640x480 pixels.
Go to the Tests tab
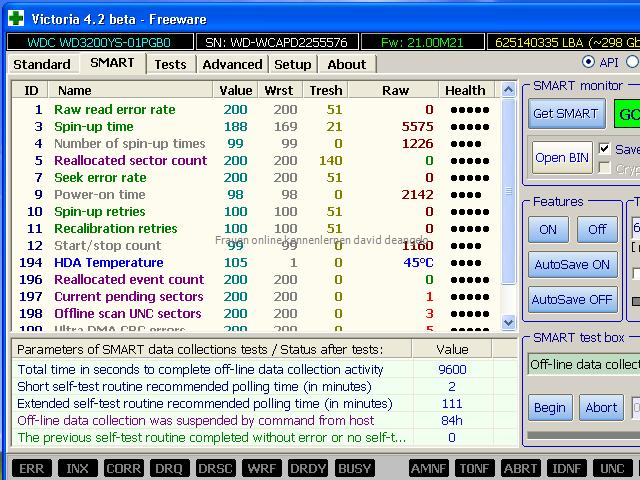(x=171, y=64)
